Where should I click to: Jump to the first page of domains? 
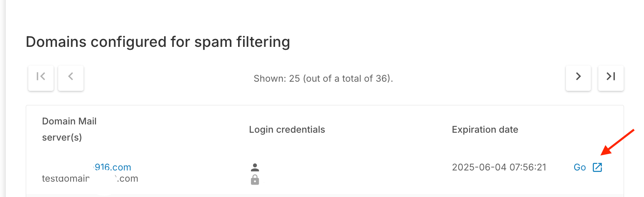tap(41, 78)
